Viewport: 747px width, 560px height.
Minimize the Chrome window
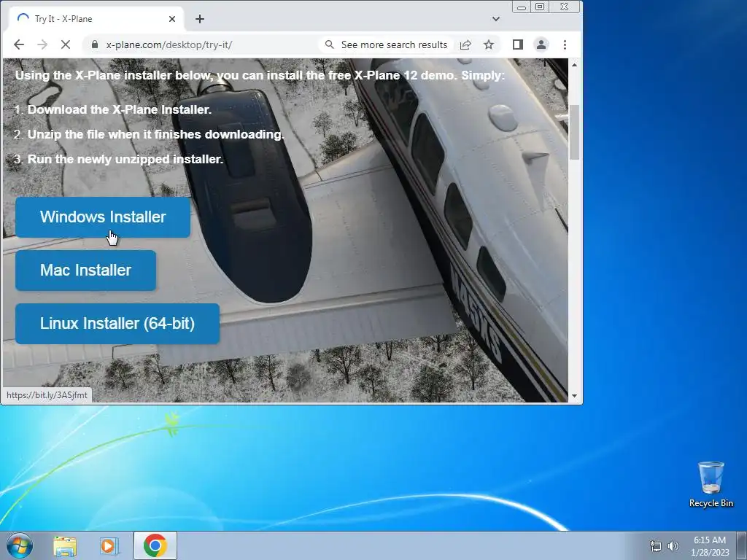(522, 7)
